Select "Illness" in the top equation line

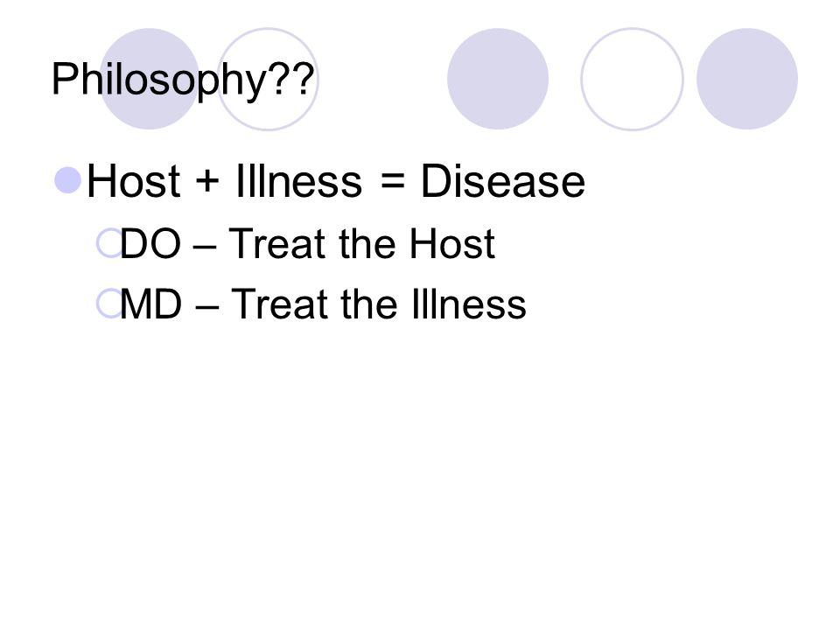(x=299, y=181)
